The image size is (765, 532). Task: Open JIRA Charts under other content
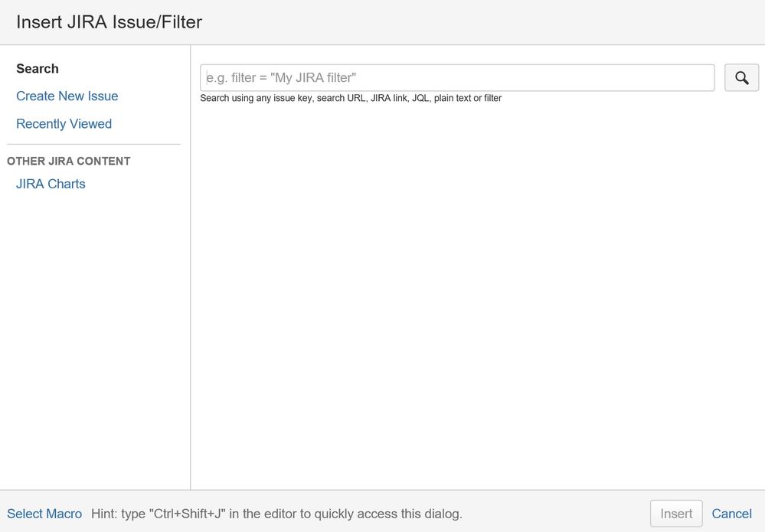[51, 184]
